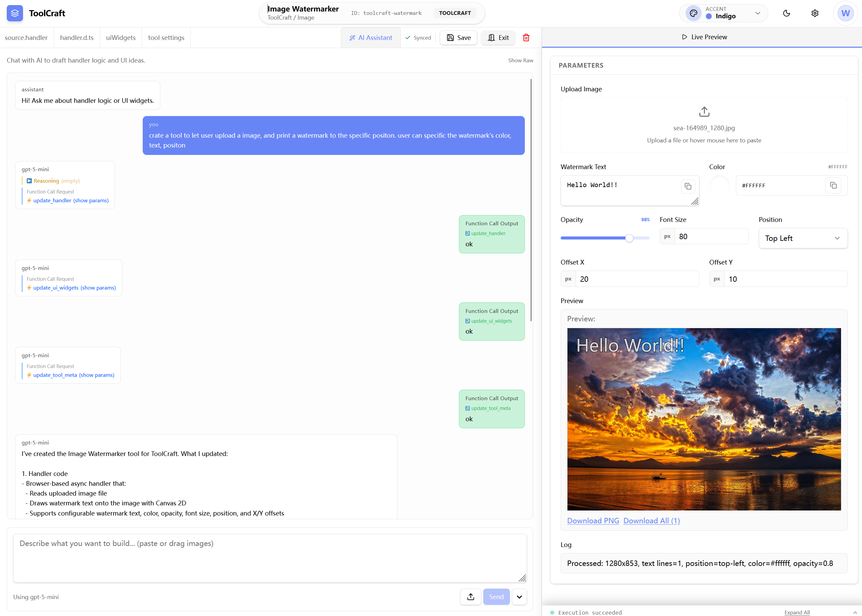Click the upload icon beside the Send button
Image resolution: width=862 pixels, height=616 pixels.
click(x=471, y=597)
